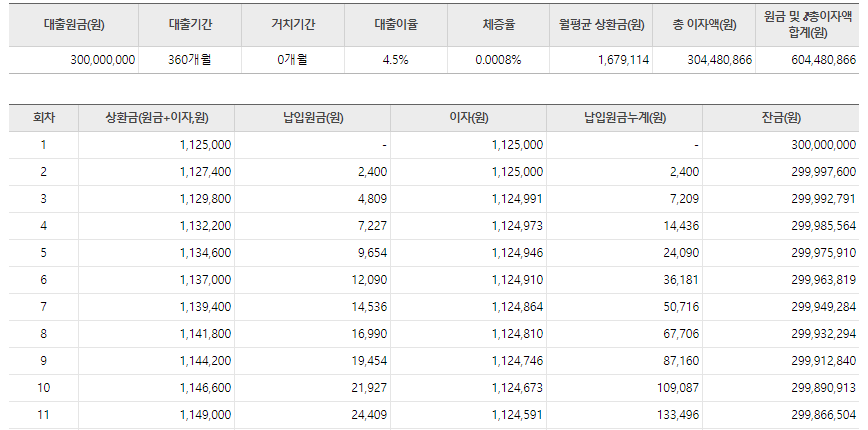Click the repayment amount 1,137,000
This screenshot has height=430, width=868.
205,280
